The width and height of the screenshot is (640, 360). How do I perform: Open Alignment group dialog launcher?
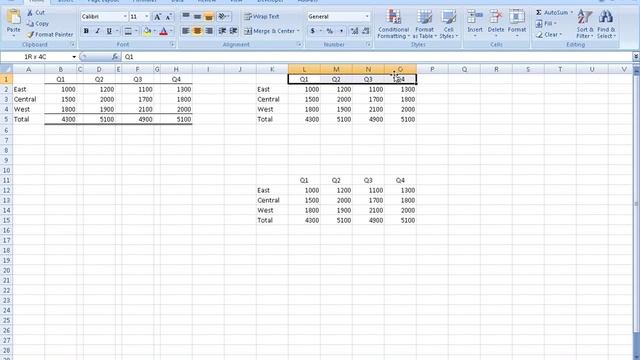tap(299, 44)
